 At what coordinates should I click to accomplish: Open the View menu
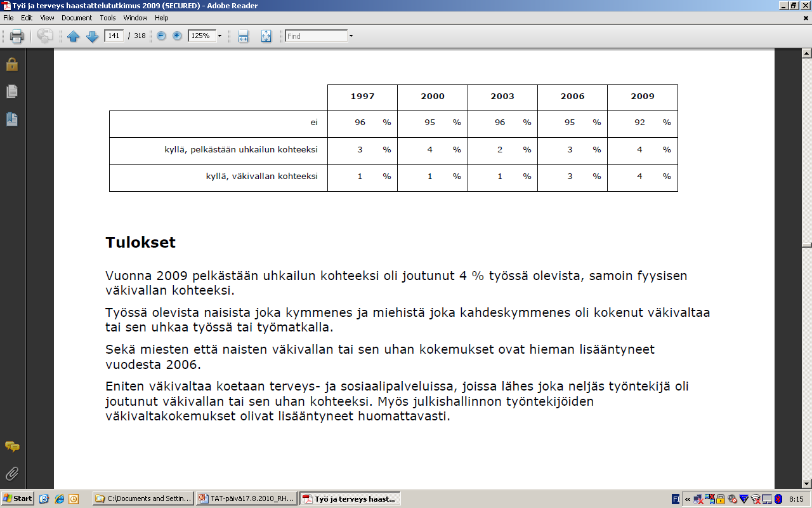click(47, 18)
